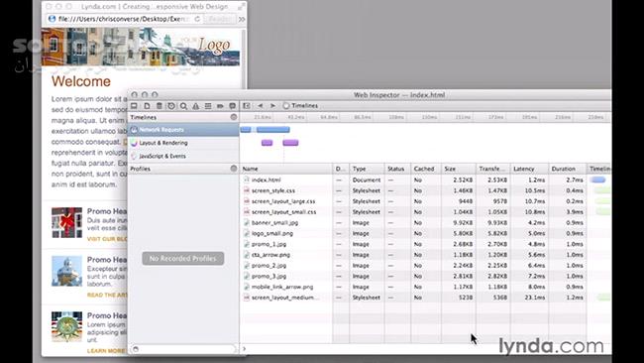
Task: Click the Profiles section header
Action: tap(183, 169)
